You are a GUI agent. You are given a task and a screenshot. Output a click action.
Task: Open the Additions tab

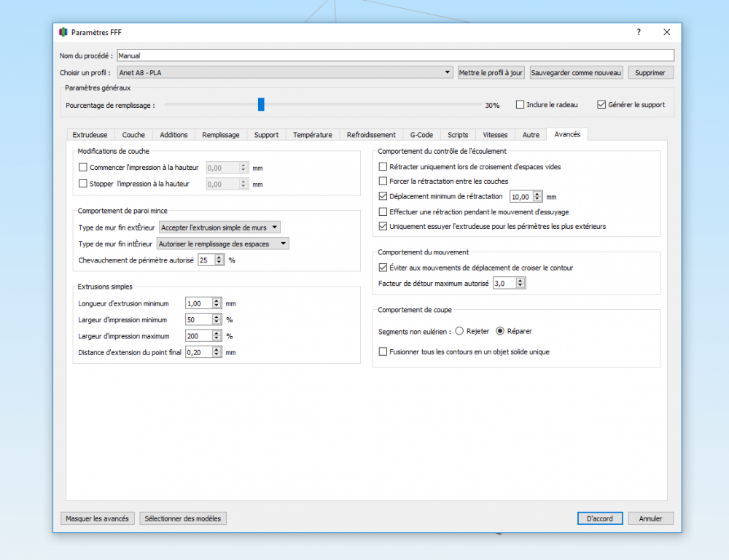tap(174, 135)
